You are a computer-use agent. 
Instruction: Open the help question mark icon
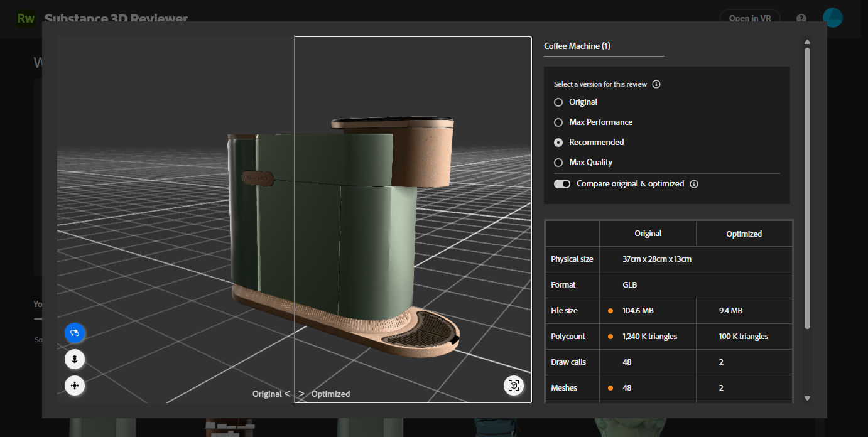[801, 18]
